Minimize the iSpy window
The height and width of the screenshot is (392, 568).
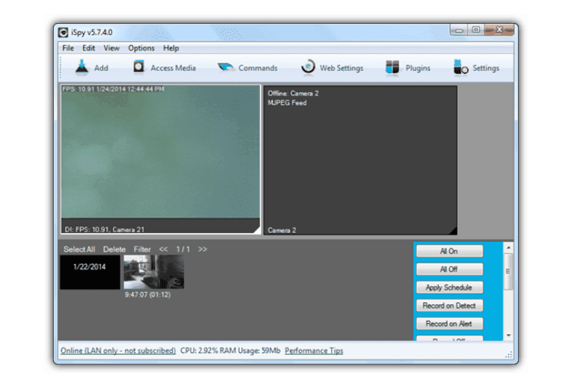click(459, 30)
